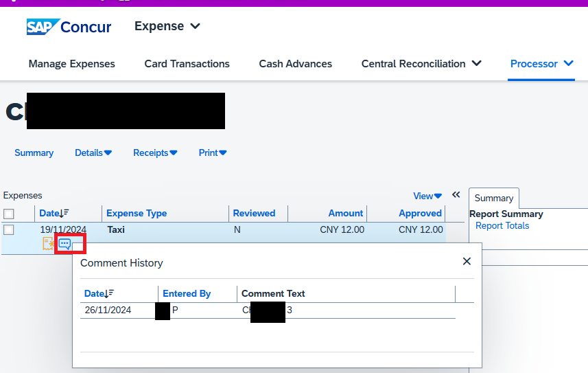Select the Taxi expense type cell
The image size is (588, 373).
point(116,229)
